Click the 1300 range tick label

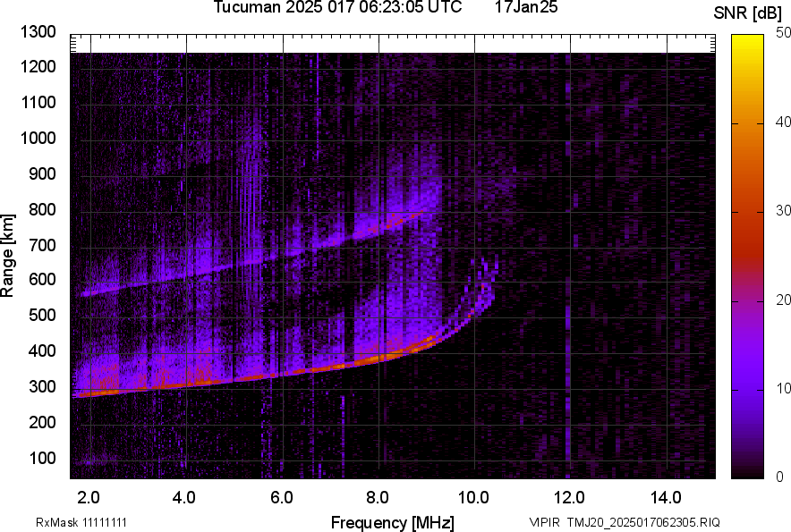pyautogui.click(x=38, y=32)
